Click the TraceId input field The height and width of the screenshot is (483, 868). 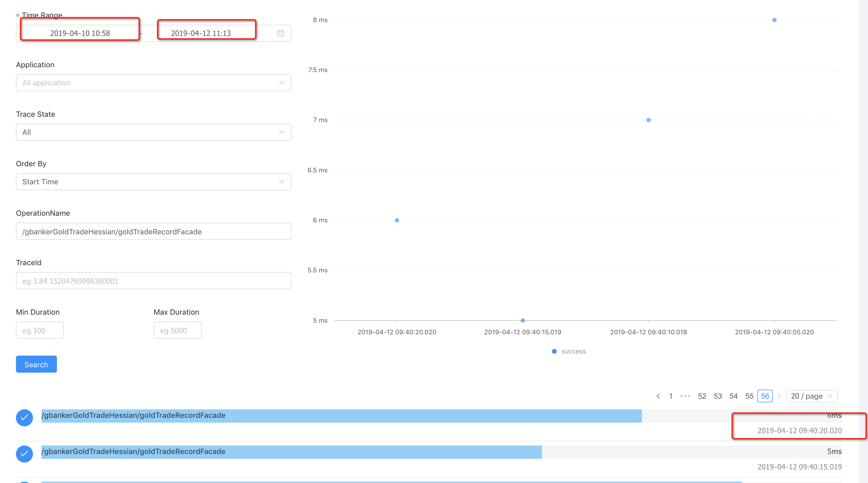(153, 280)
